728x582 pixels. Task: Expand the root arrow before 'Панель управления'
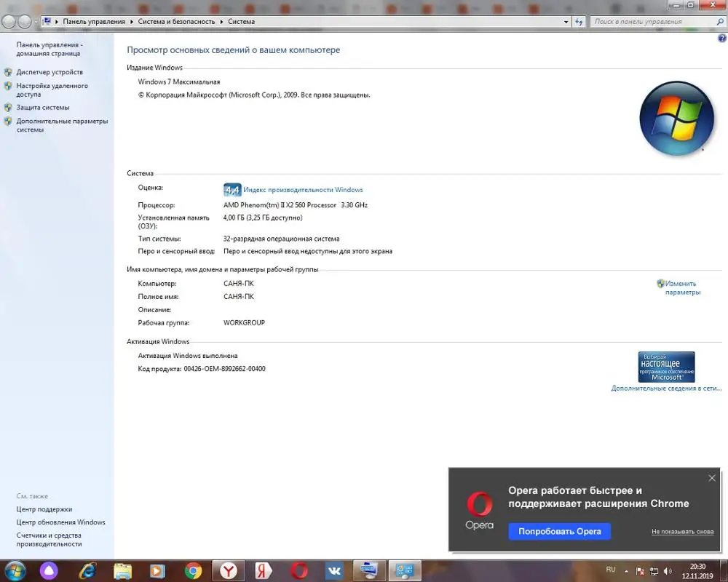tap(57, 22)
